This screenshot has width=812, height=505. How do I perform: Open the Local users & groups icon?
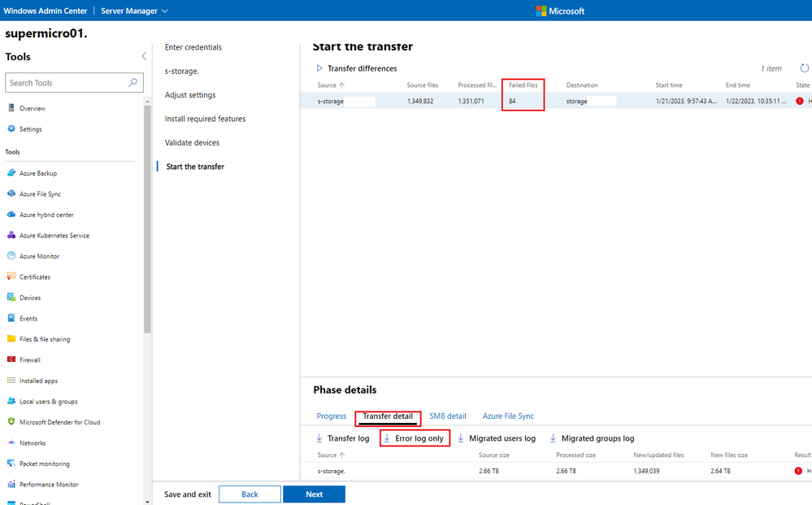point(11,401)
